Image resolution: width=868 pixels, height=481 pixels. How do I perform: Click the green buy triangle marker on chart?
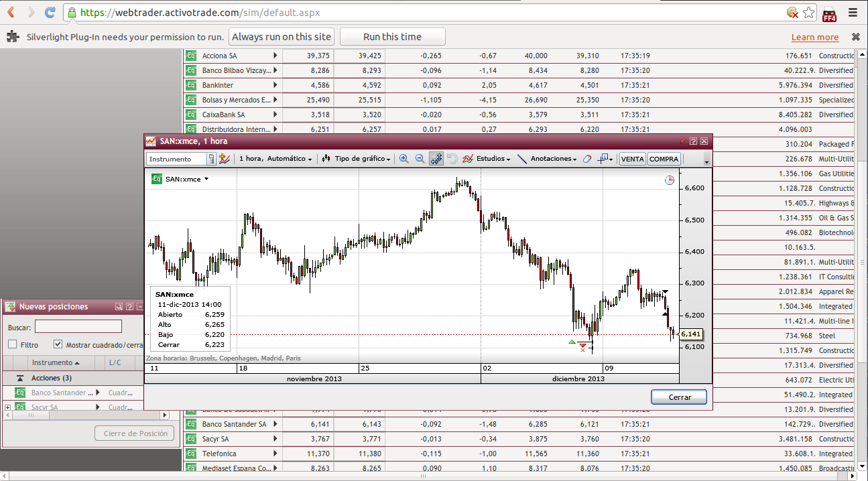click(572, 342)
